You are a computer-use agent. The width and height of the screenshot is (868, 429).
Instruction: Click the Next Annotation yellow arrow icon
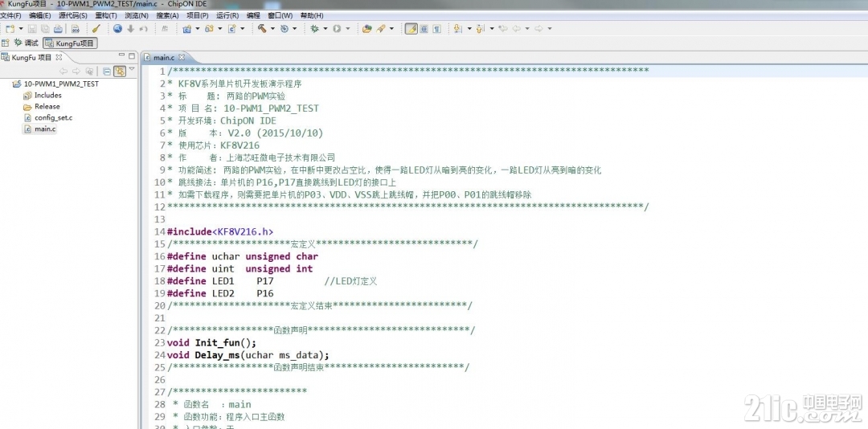[458, 29]
